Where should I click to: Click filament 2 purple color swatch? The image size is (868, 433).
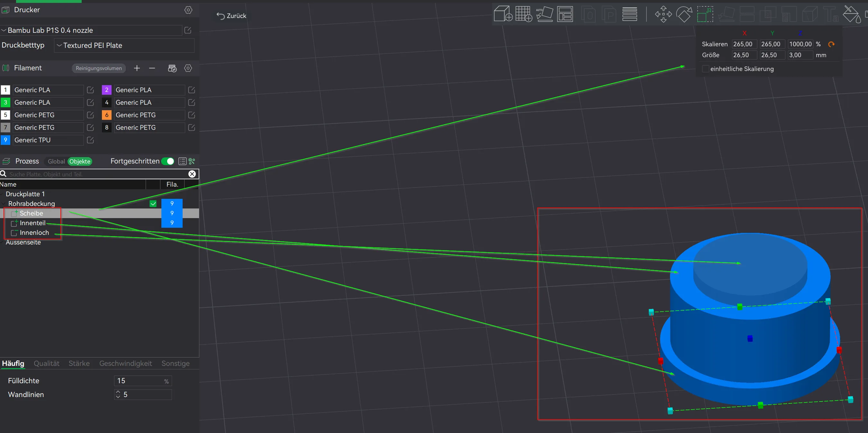(106, 90)
